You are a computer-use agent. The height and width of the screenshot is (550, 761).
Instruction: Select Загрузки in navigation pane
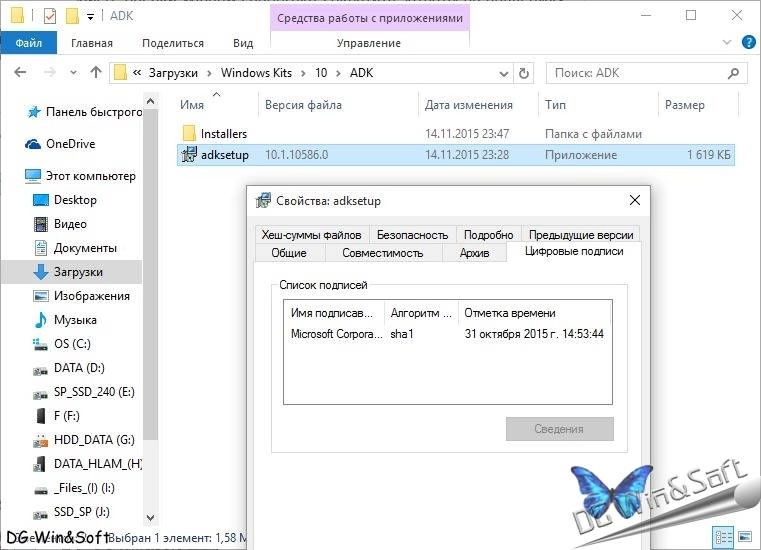pyautogui.click(x=72, y=272)
